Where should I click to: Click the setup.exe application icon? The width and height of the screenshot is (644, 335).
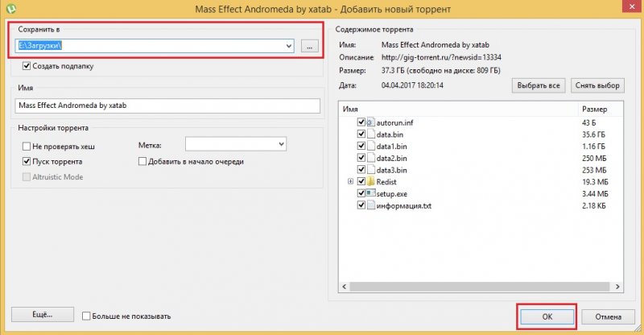click(371, 194)
